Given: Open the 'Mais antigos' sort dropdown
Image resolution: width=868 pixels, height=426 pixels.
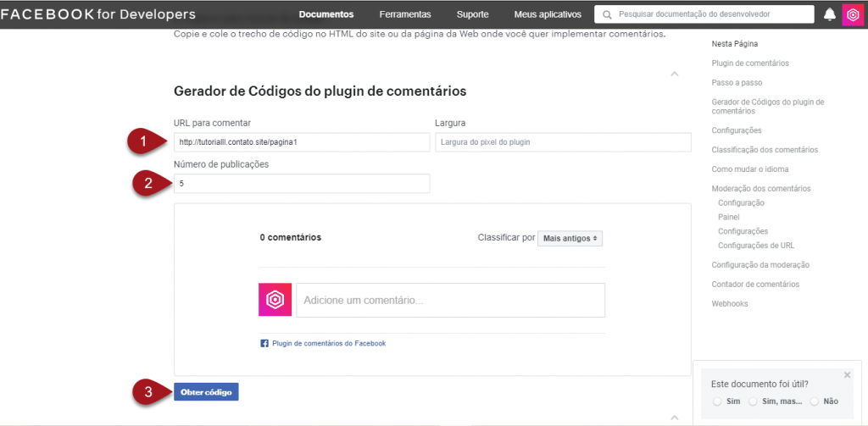Looking at the screenshot, I should point(570,239).
